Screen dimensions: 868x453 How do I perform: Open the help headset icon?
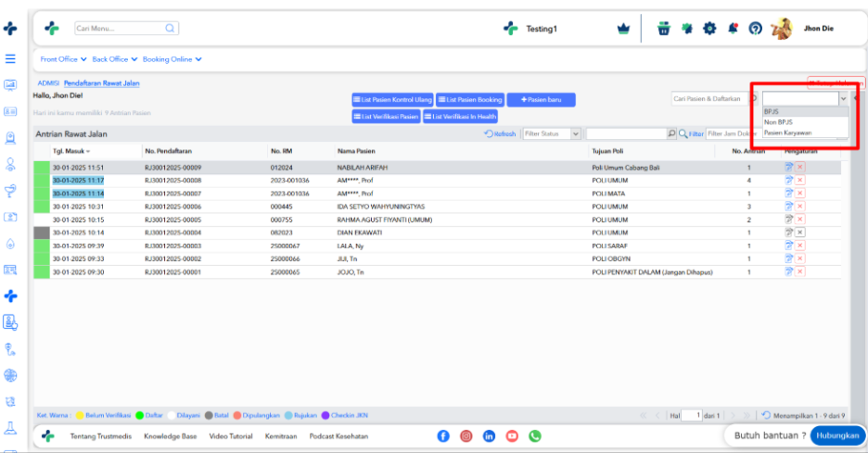click(x=755, y=29)
